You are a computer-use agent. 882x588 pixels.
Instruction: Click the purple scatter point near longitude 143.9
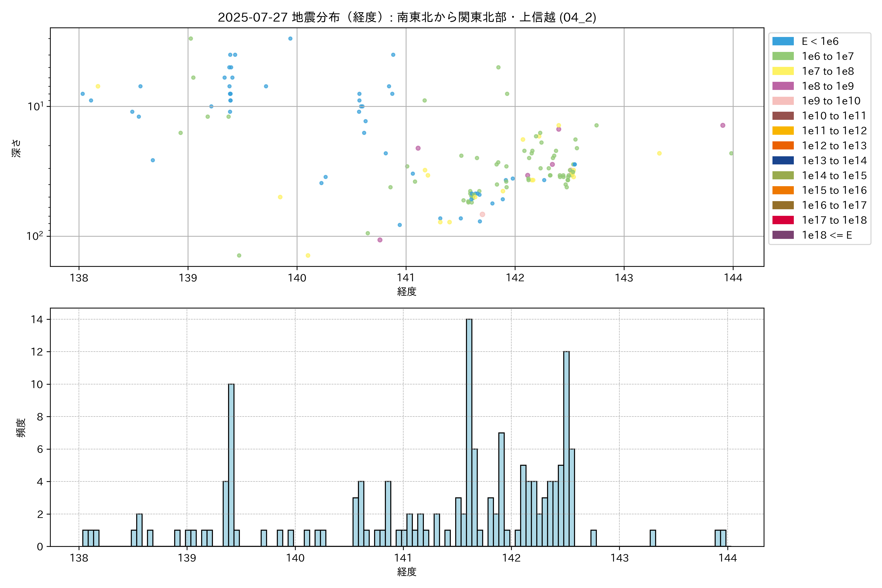point(723,125)
